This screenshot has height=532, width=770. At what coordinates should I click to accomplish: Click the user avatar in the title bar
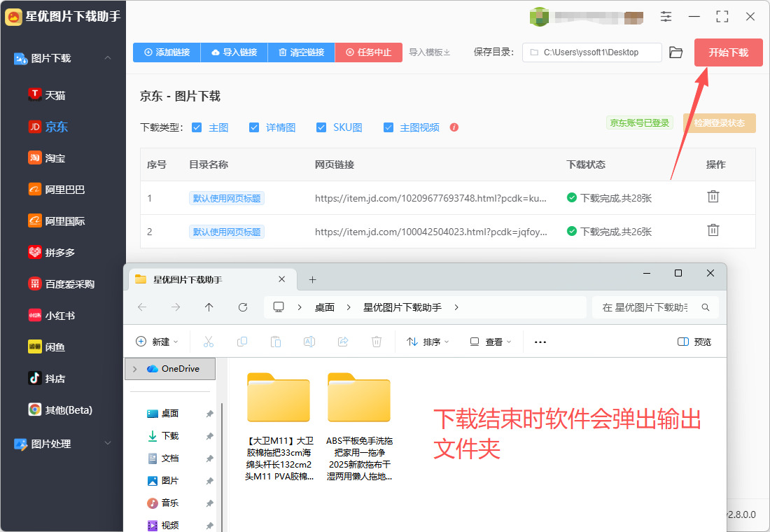pos(539,17)
